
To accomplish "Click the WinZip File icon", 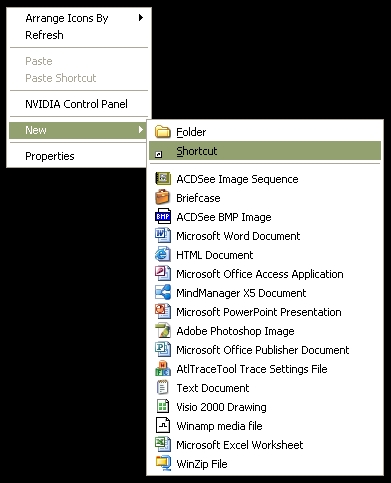I will click(x=163, y=464).
